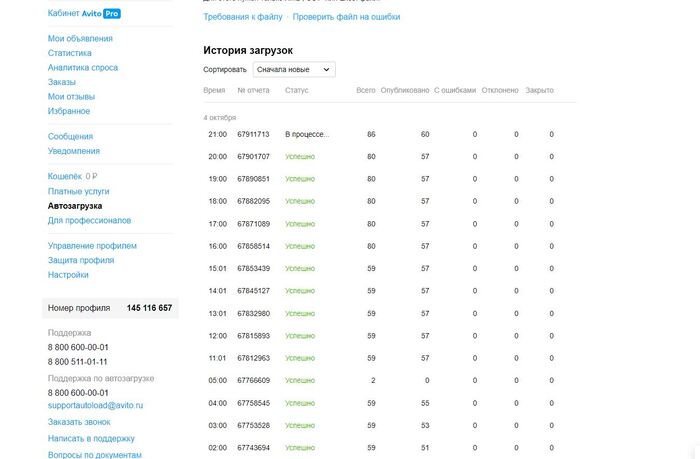This screenshot has width=700, height=459.
Task: Click the Всего column header
Action: (x=366, y=90)
